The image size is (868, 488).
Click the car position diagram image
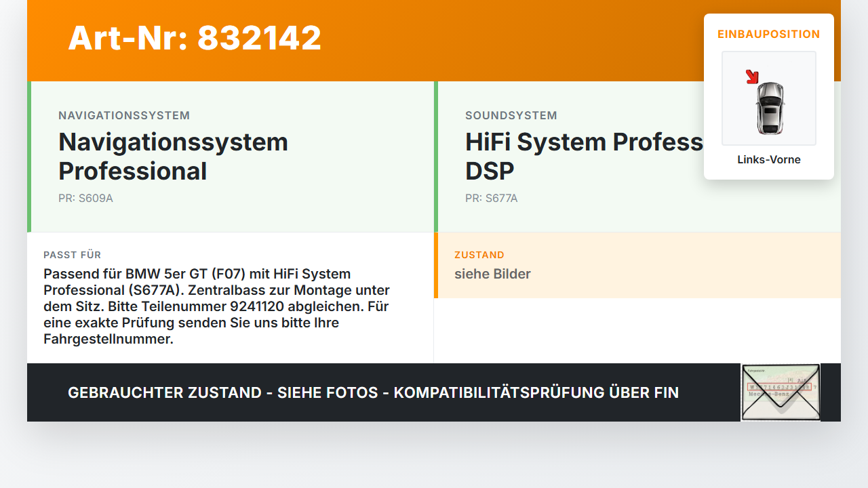click(x=769, y=98)
